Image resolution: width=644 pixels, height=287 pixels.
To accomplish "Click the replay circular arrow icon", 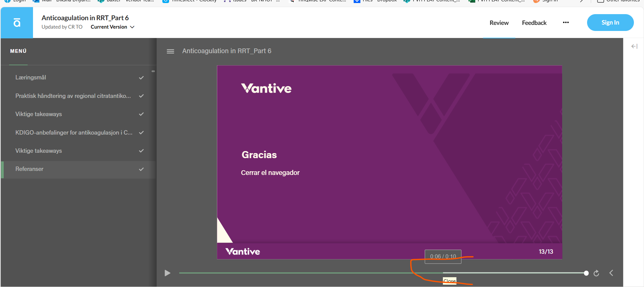I will coord(596,273).
